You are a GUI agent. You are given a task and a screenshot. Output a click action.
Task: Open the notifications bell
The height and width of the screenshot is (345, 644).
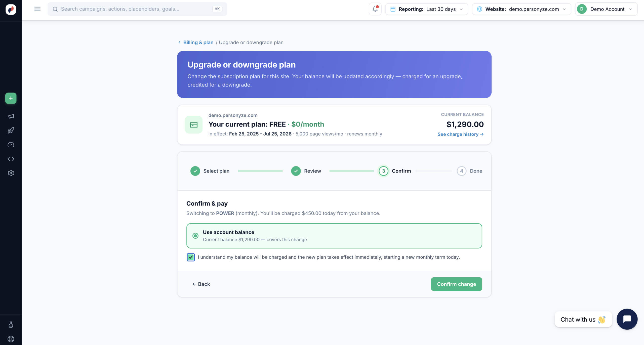tap(375, 9)
